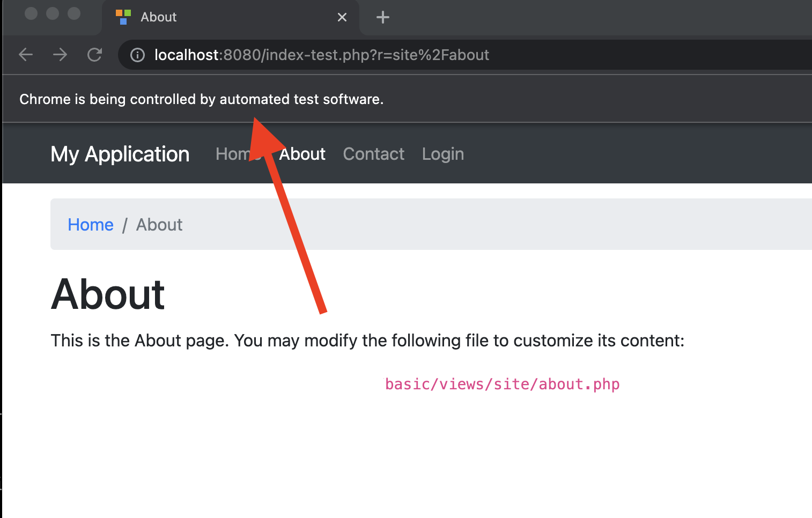The image size is (812, 518).
Task: Open a new tab with plus button
Action: coord(382,18)
